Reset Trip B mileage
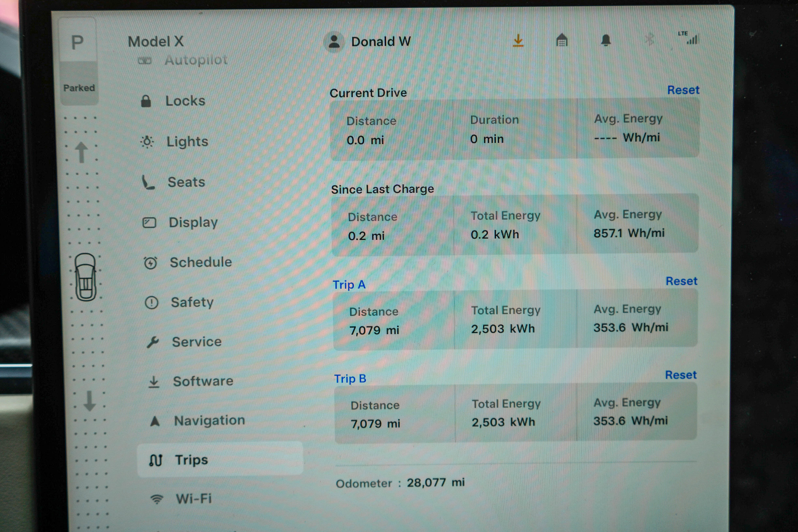 tap(681, 375)
